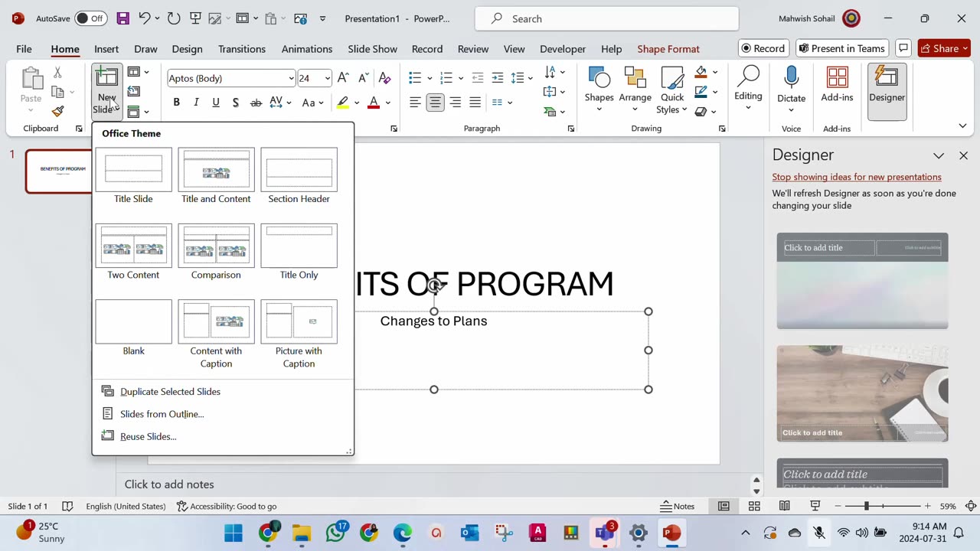Open the File tab
The image size is (980, 551).
(24, 49)
